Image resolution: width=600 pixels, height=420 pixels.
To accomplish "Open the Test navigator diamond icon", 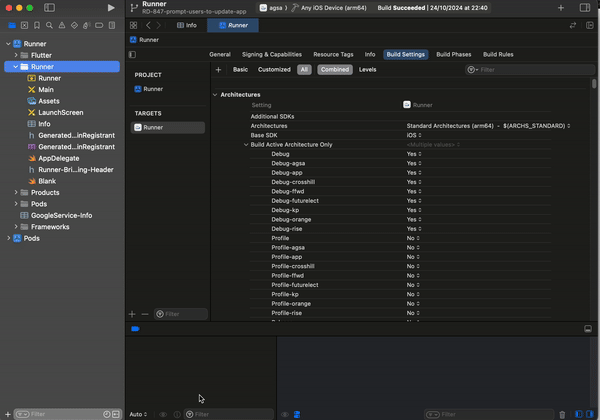I will 74,25.
